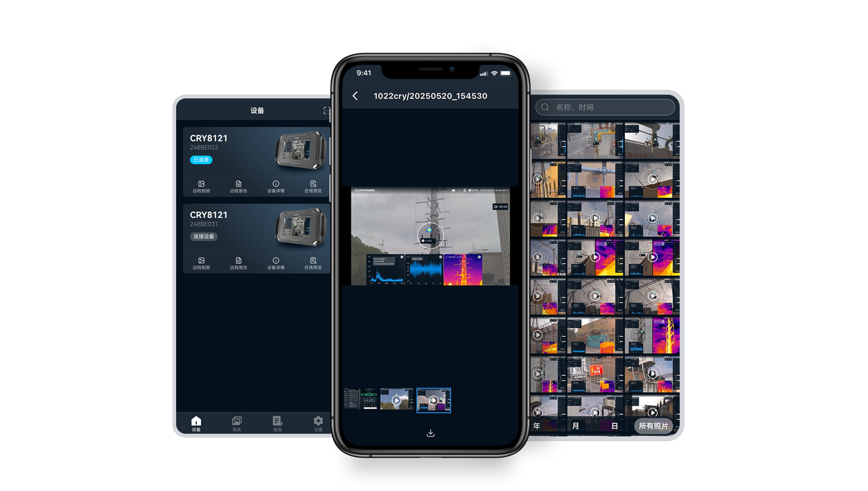Screen dimensions: 868x491
Task: Filter gallery by 月
Action: [x=575, y=426]
